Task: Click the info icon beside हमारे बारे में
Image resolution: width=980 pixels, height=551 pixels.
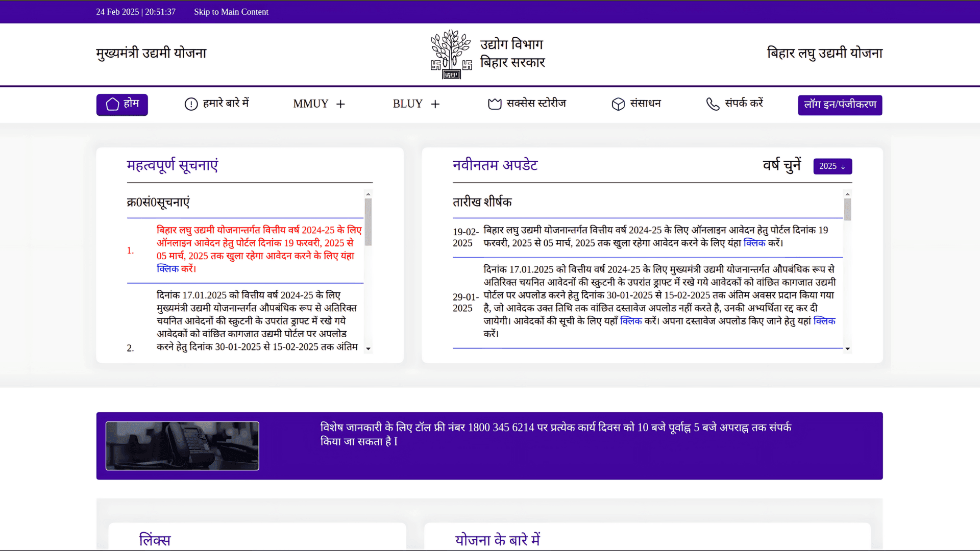Action: tap(191, 104)
